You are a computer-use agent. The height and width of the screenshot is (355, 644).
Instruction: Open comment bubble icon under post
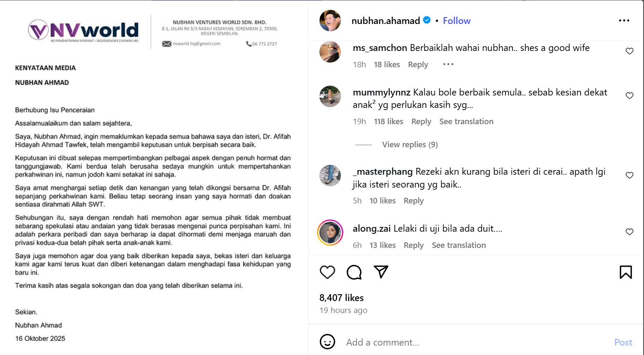point(354,272)
